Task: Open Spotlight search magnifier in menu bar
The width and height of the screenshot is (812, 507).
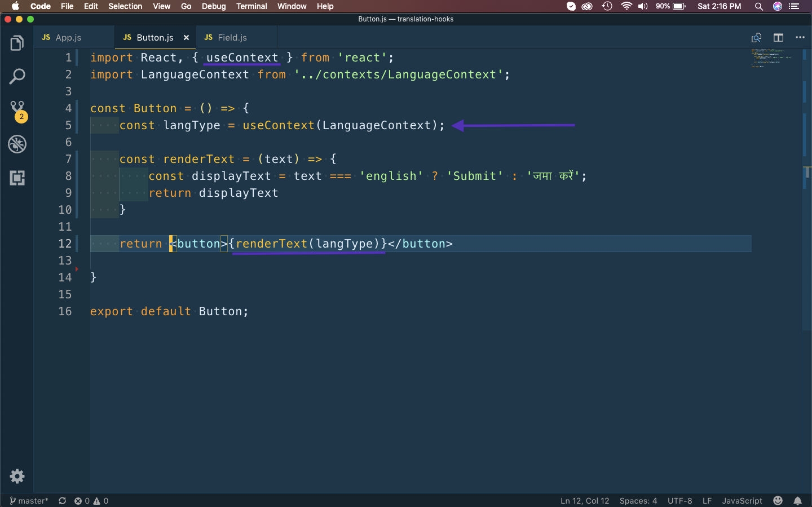Action: click(759, 6)
